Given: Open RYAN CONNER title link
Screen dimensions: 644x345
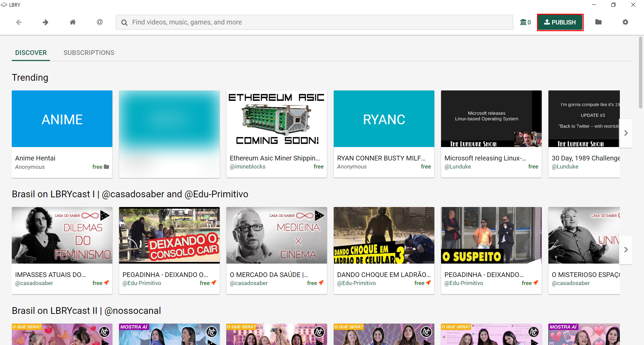Looking at the screenshot, I should (x=381, y=158).
